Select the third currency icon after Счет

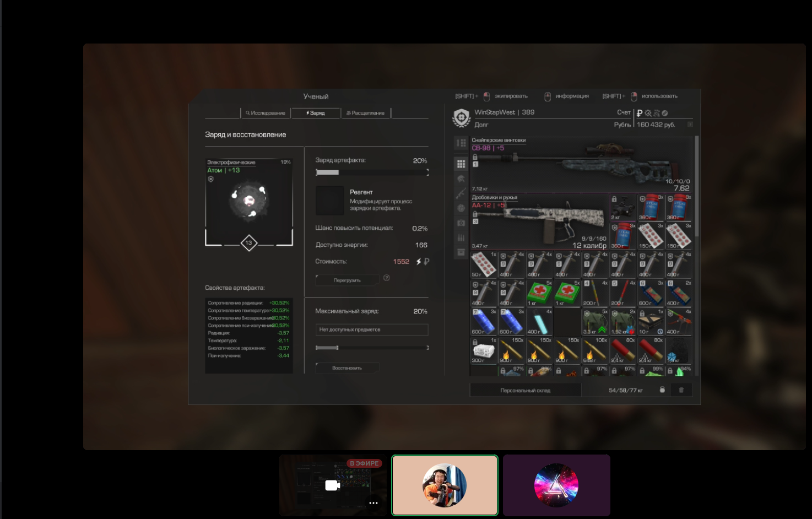(x=656, y=113)
